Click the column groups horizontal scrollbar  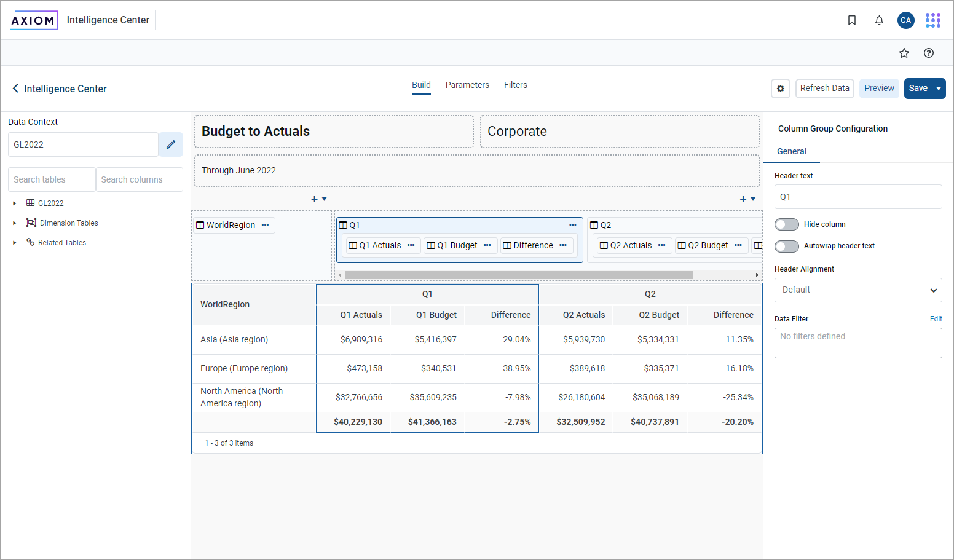[518, 275]
